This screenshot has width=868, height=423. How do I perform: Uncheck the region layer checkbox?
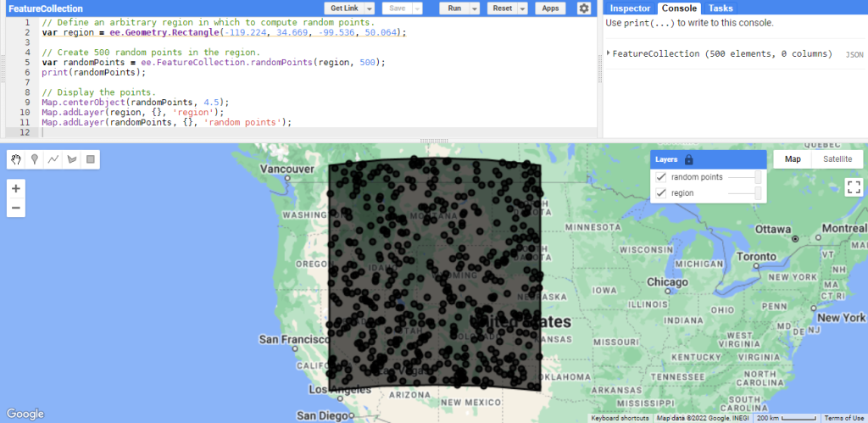[x=661, y=193]
